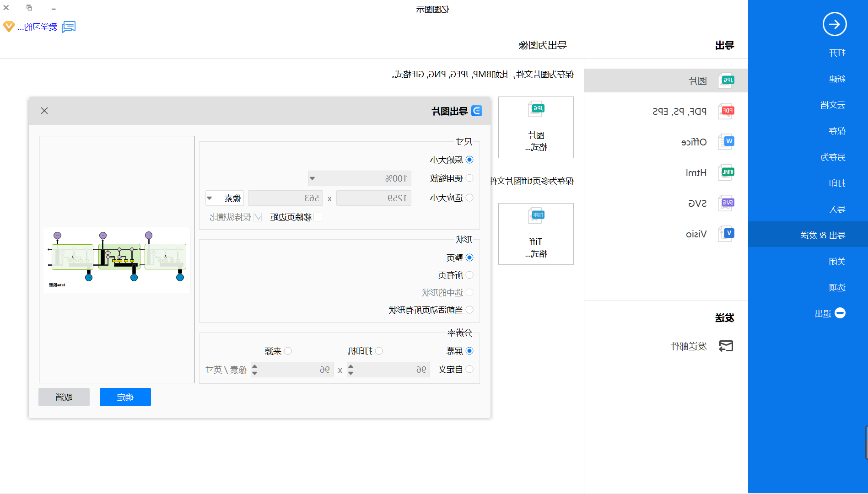This screenshot has height=494, width=868.
Task: Toggle 移除页边距 checkbox
Action: pyautogui.click(x=318, y=217)
